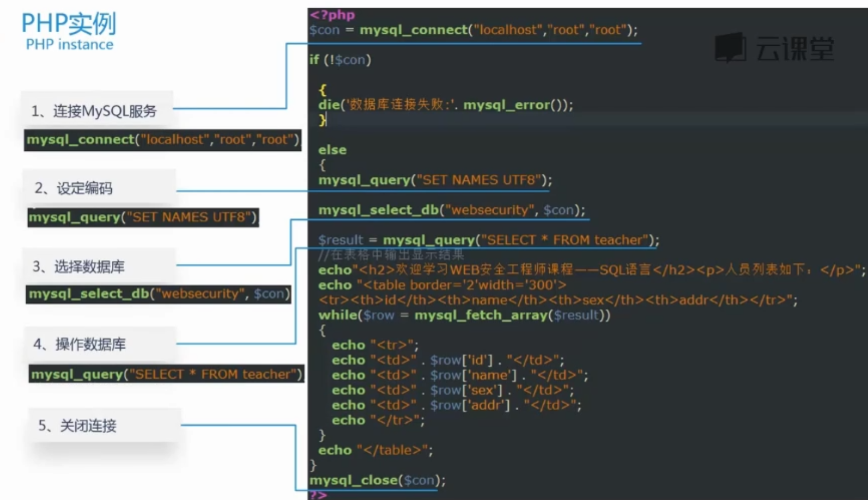Click the 'PHP instance' subtitle
Viewport: 868px width, 500px height.
(70, 45)
